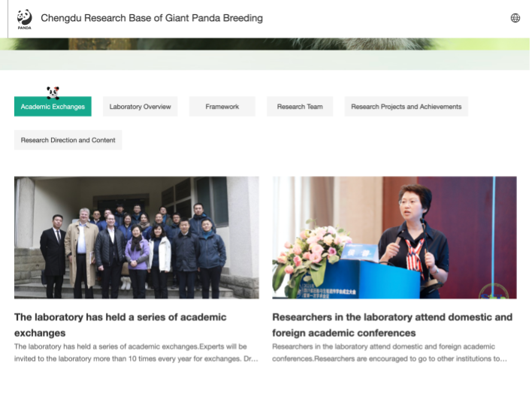Click the small panda icon above Academic Exchanges
Image resolution: width=532 pixels, height=397 pixels.
point(53,92)
